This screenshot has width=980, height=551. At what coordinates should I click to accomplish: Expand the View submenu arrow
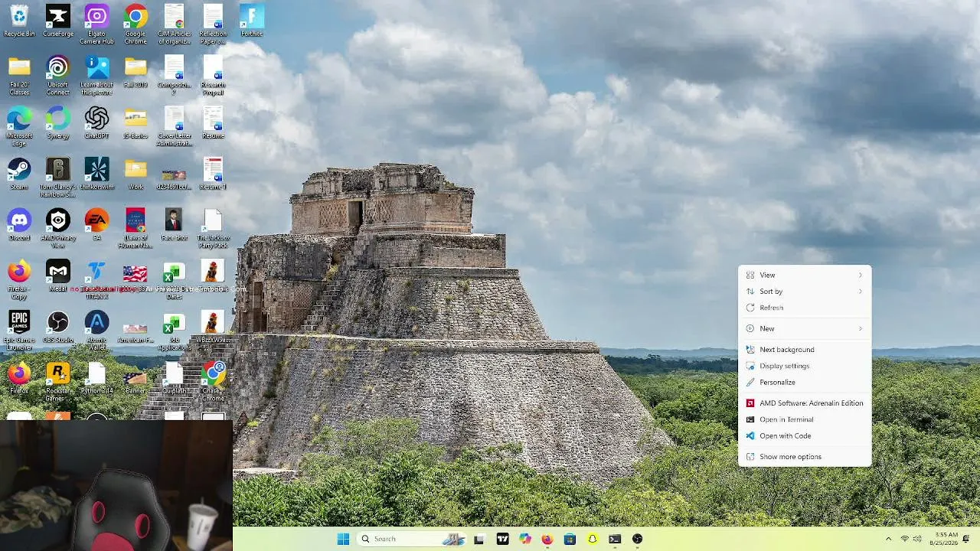click(x=860, y=275)
